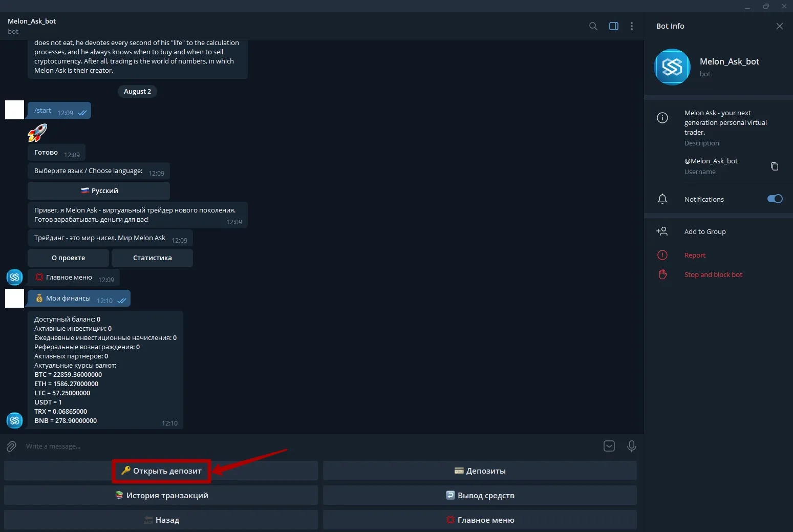This screenshot has width=793, height=532.
Task: Click the Выберите язык / Choose language message
Action: coord(99,171)
